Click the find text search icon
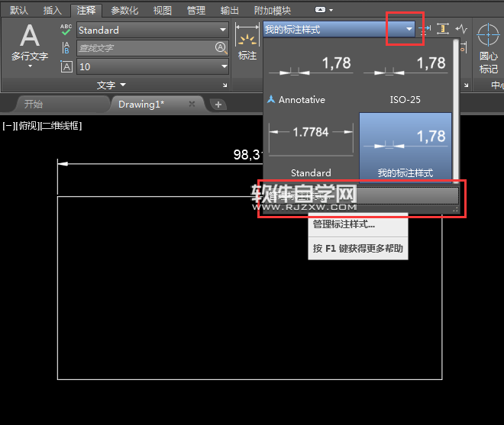Image resolution: width=504 pixels, height=425 pixels. click(x=221, y=47)
